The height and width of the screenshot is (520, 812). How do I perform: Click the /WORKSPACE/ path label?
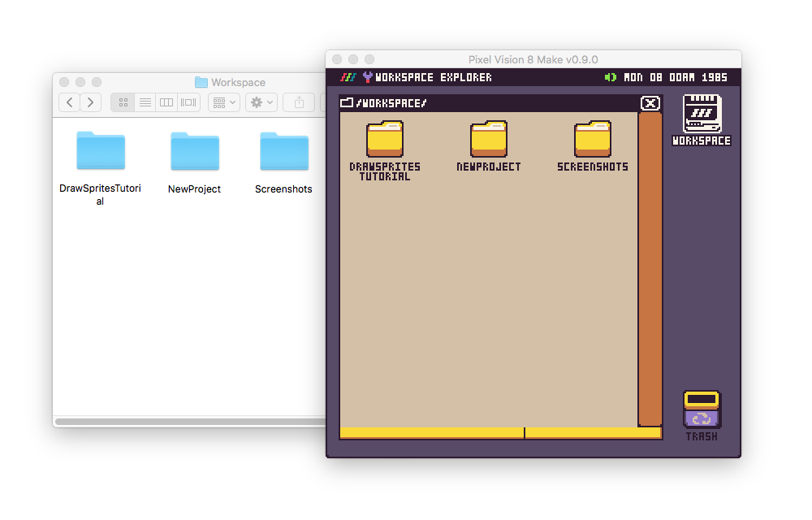[391, 103]
